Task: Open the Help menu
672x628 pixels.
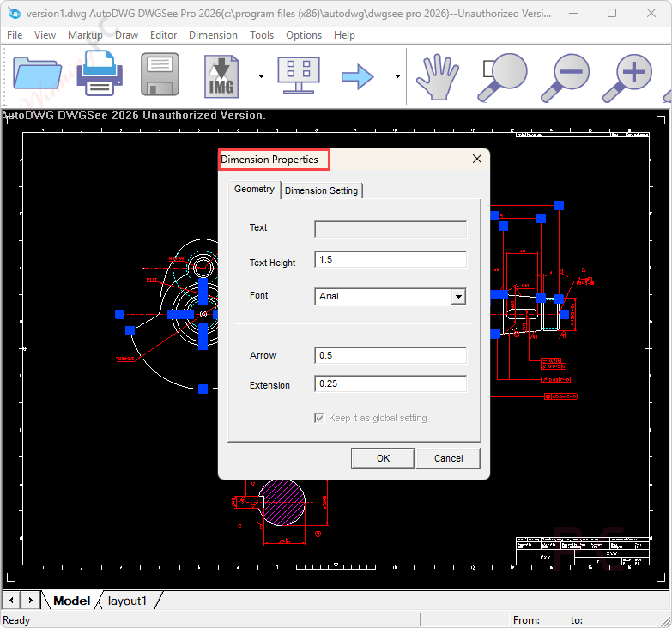Action: pos(344,35)
